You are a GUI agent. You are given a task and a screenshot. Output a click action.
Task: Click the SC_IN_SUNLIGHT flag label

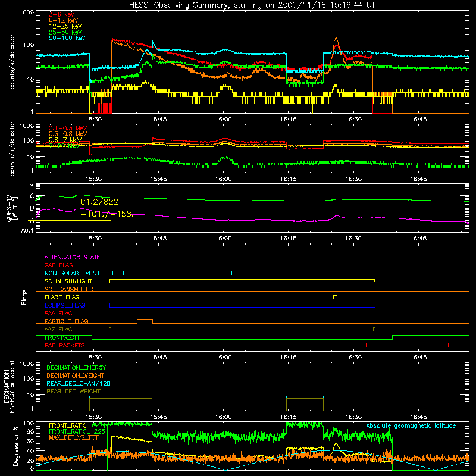68,281
